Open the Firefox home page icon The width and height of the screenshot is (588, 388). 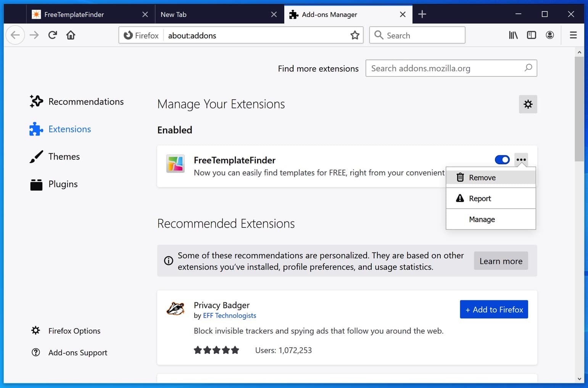coord(71,35)
